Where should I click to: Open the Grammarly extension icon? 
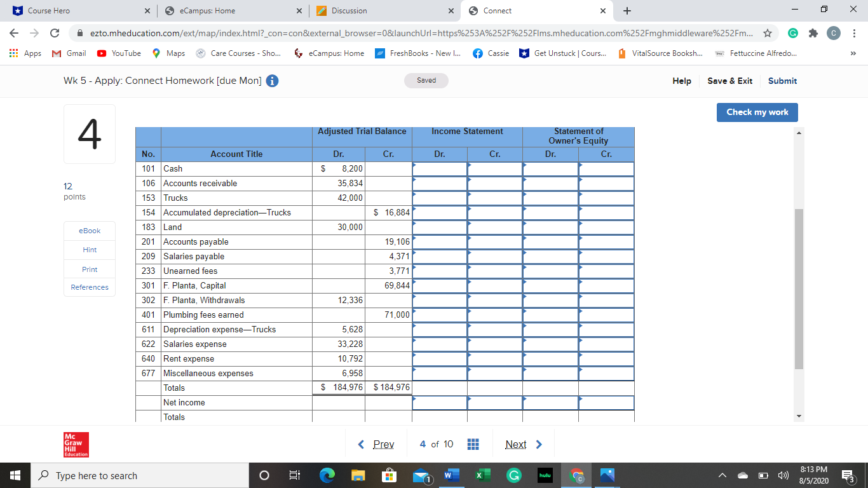[792, 32]
